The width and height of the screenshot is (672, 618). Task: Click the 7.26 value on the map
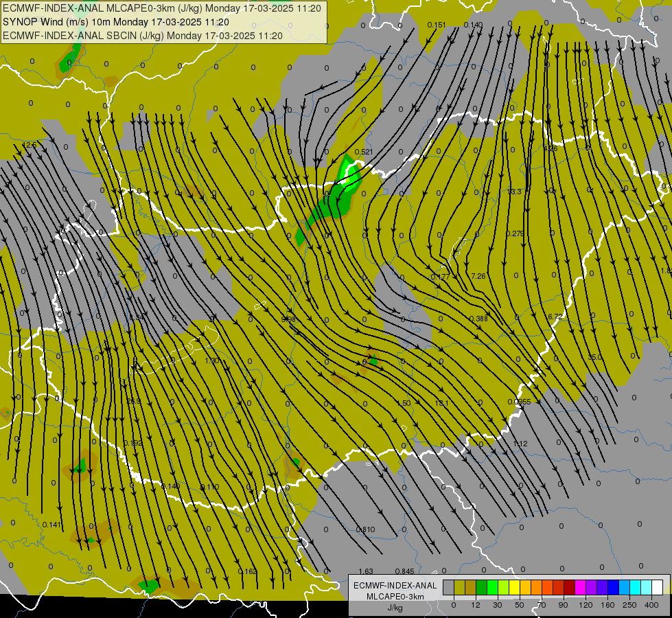(x=478, y=276)
